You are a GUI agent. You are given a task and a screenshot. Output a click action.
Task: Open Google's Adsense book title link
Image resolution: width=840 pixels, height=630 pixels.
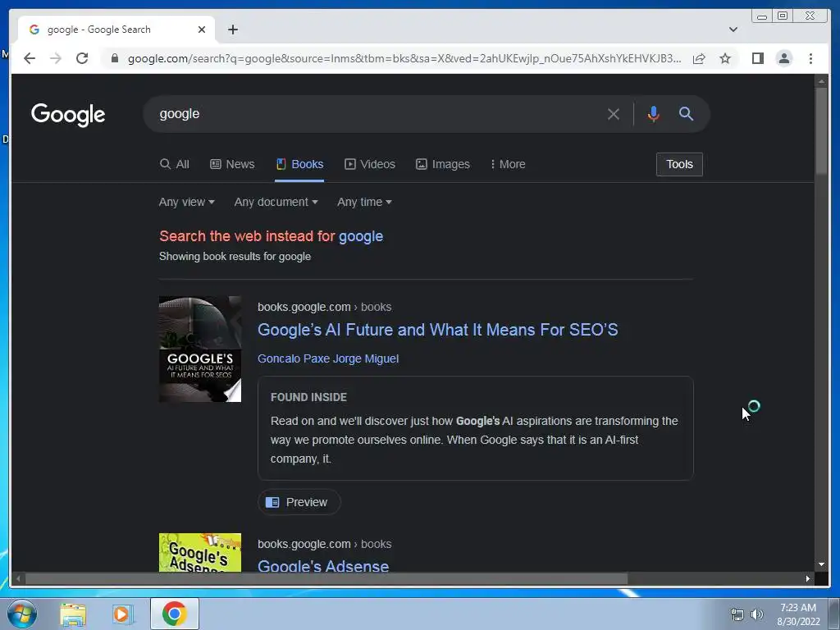click(x=323, y=566)
